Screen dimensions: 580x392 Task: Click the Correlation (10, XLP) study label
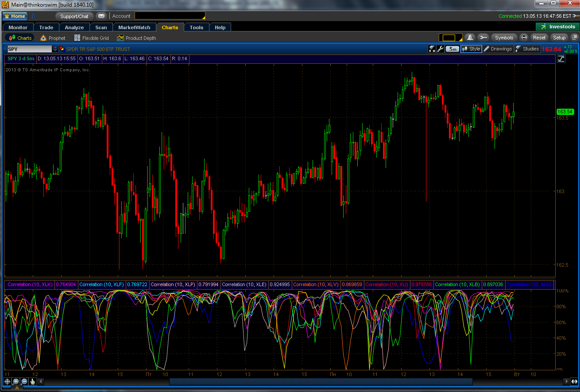173,284
